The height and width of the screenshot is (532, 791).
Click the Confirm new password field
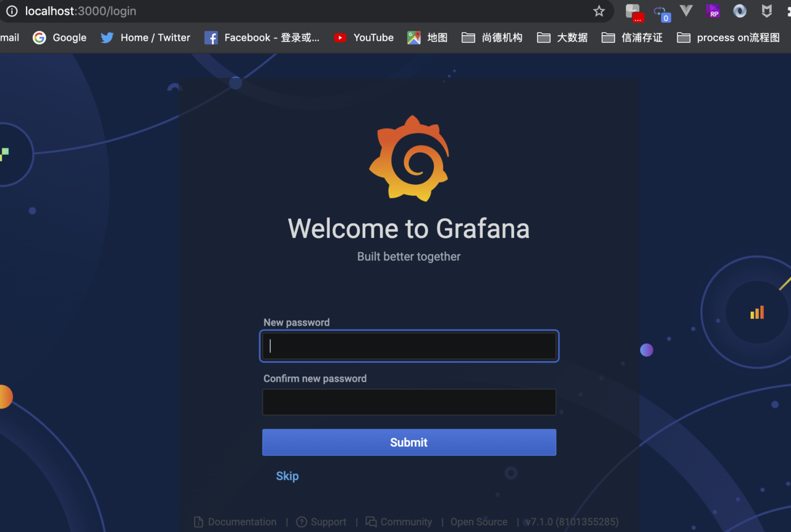(409, 402)
